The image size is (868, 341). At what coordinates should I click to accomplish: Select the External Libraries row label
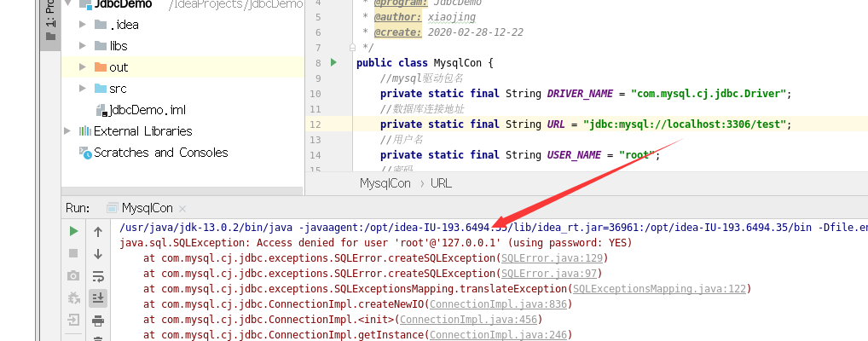click(x=143, y=131)
